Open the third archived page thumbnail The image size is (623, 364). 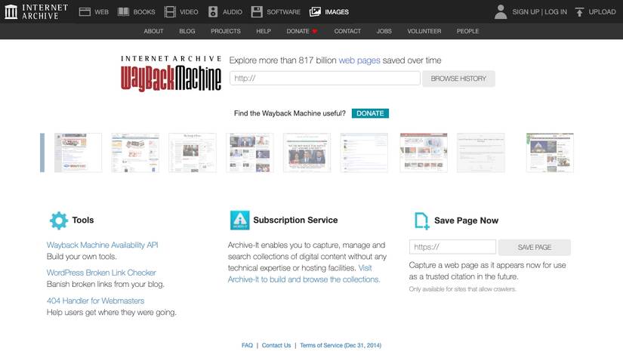coord(193,153)
